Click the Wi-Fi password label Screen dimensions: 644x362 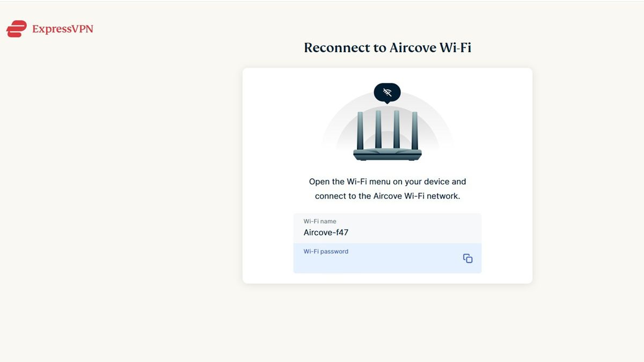(326, 251)
